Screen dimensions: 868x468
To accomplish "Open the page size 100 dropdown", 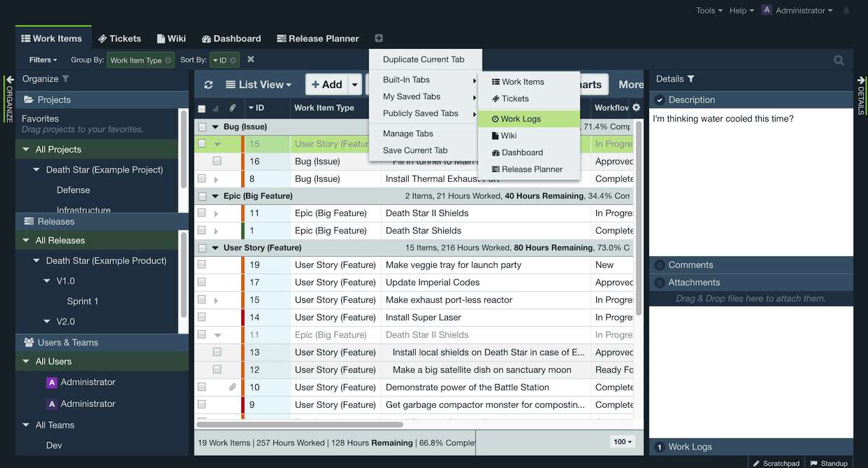I will click(x=622, y=441).
